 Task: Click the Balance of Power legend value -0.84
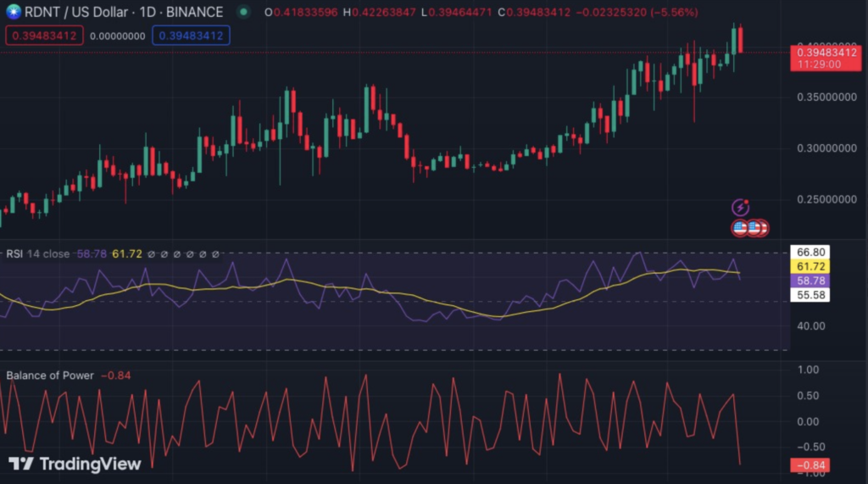pyautogui.click(x=115, y=376)
